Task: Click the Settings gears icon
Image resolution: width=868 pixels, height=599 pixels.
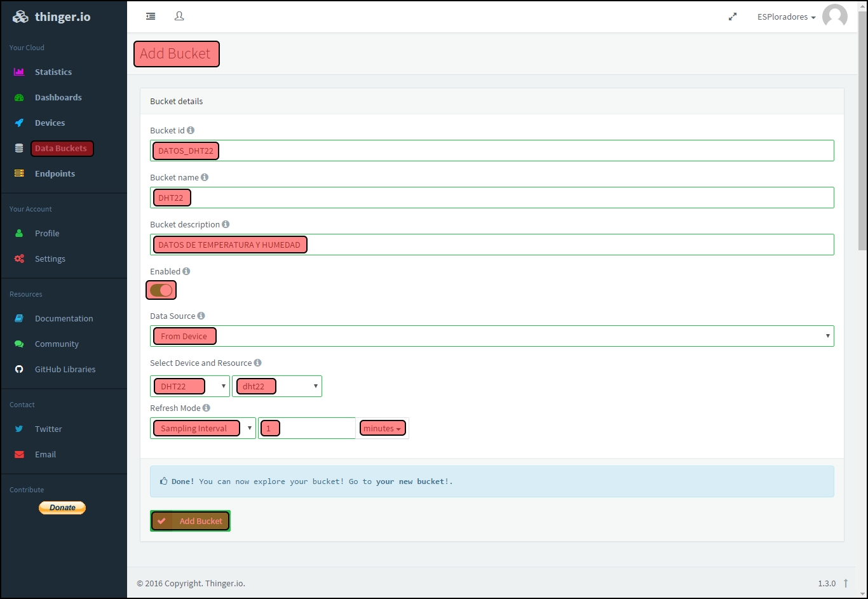Action: coord(19,259)
